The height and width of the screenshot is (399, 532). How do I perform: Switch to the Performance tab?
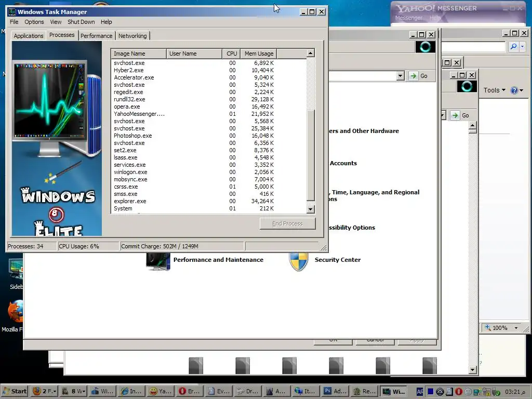pyautogui.click(x=96, y=36)
